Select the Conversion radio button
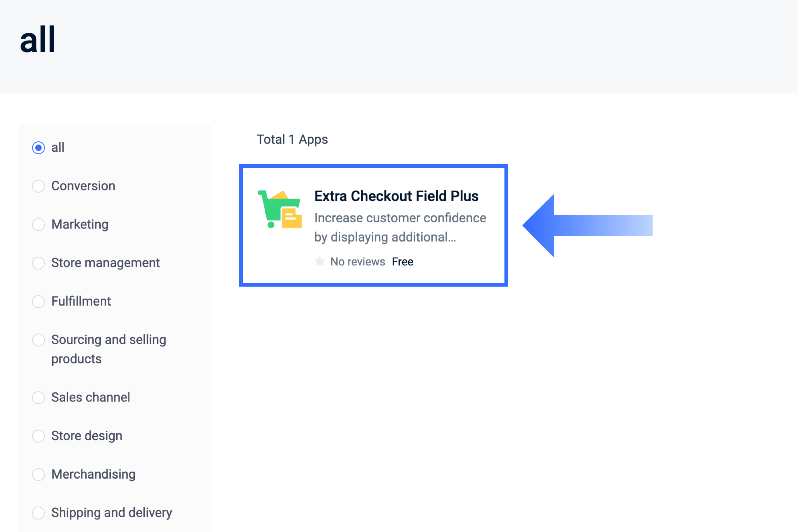797x532 pixels. [38, 186]
